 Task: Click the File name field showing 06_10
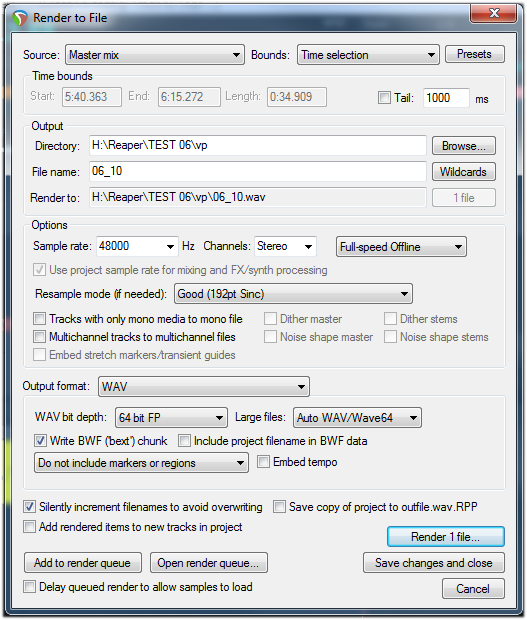pos(257,171)
